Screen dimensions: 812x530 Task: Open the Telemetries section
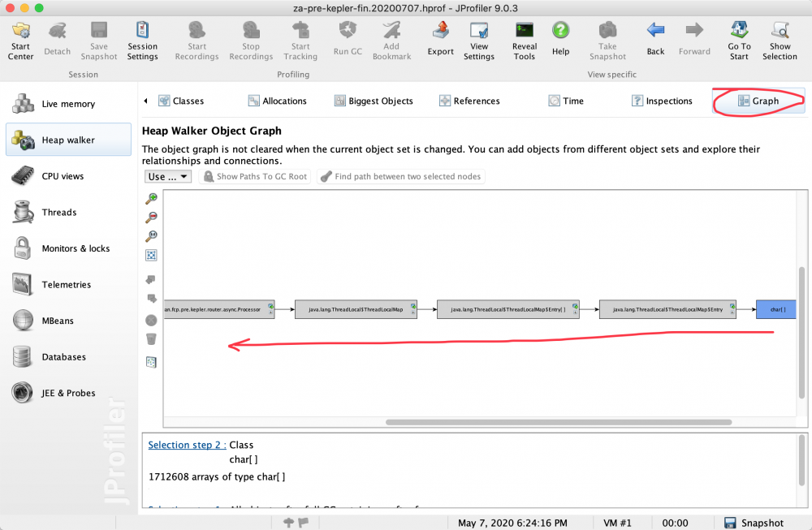68,285
